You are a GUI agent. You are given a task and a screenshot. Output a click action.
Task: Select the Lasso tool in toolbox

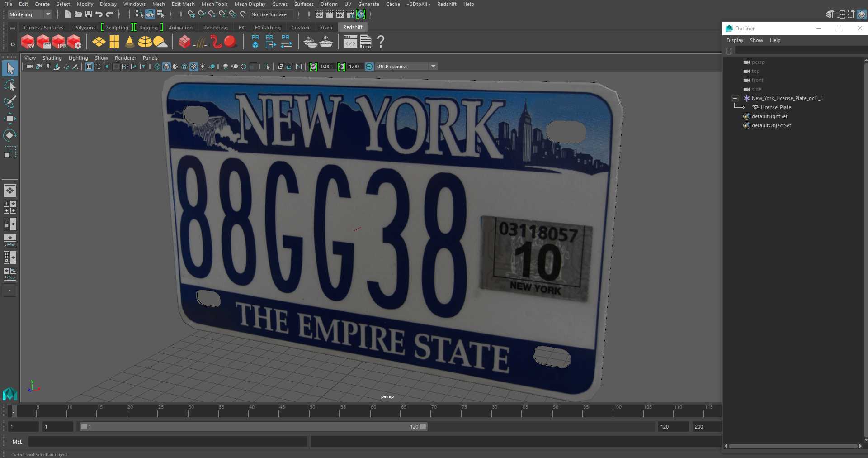[x=9, y=85]
